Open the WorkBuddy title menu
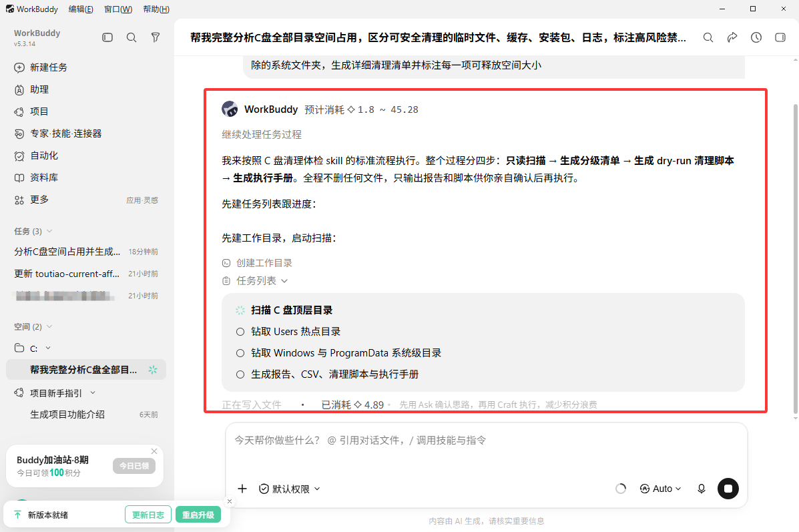The width and height of the screenshot is (799, 532). click(x=32, y=9)
